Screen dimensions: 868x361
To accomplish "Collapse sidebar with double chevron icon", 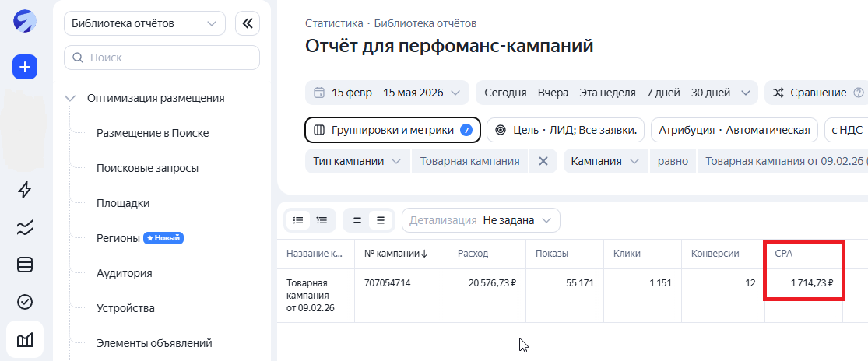I will 248,23.
